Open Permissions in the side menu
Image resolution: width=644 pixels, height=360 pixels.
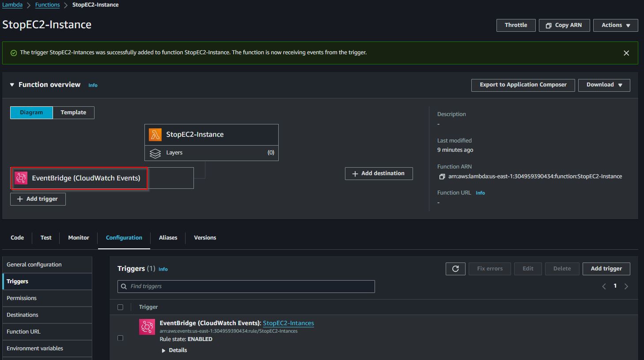47,298
